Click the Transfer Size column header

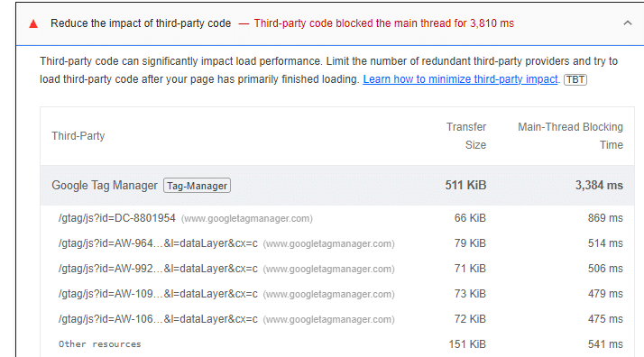pyautogui.click(x=466, y=136)
